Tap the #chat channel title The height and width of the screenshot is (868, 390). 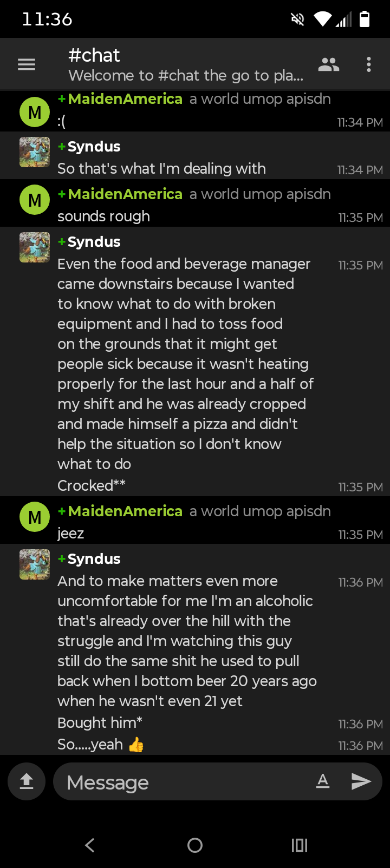pos(94,55)
